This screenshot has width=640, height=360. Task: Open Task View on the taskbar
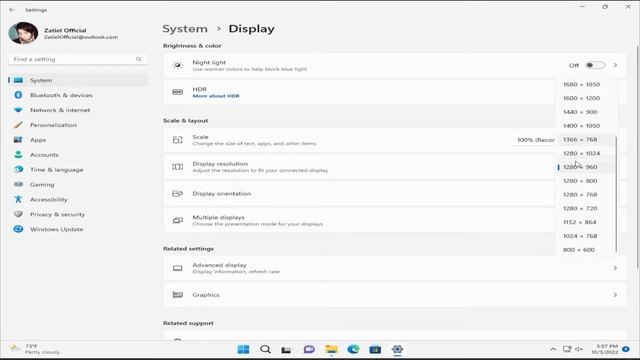[x=286, y=350]
